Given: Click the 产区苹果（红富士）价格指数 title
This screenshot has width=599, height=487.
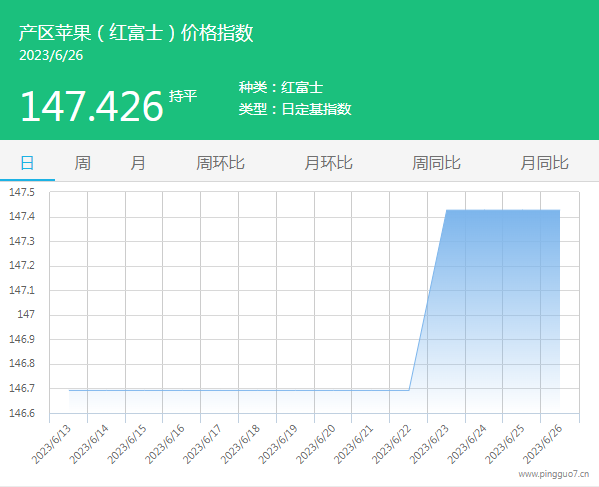Looking at the screenshot, I should click(x=136, y=32).
